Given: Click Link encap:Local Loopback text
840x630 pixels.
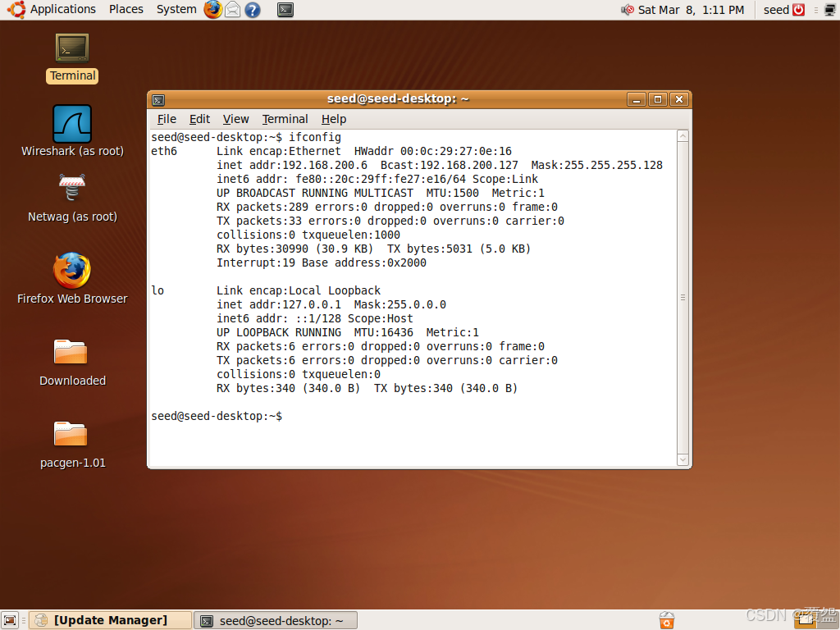Looking at the screenshot, I should (299, 290).
